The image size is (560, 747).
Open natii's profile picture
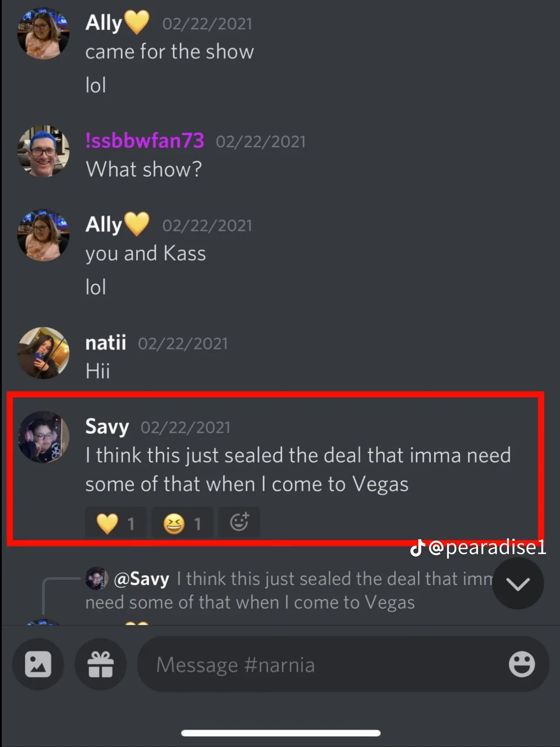(x=43, y=353)
